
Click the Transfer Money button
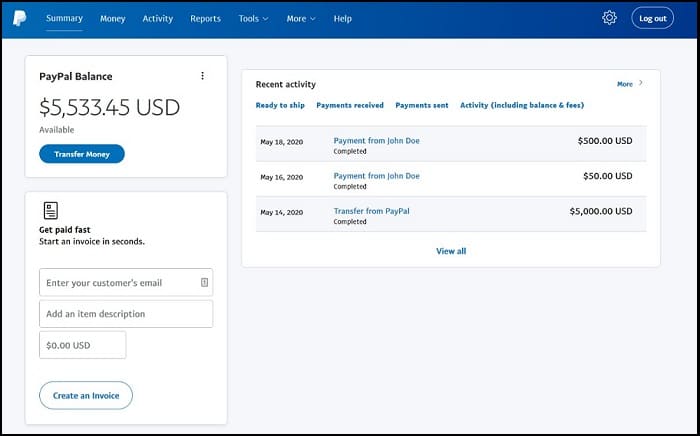click(82, 154)
